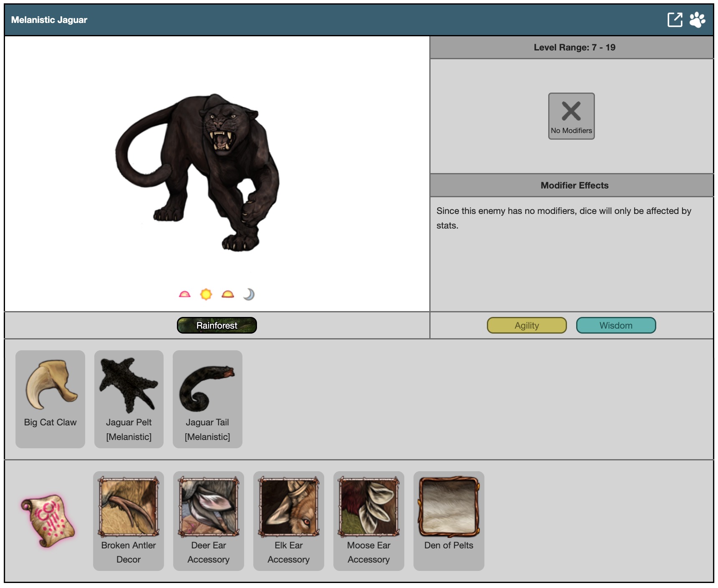The height and width of the screenshot is (588, 718).
Task: Click the pink glowing scroll icon
Action: click(48, 520)
